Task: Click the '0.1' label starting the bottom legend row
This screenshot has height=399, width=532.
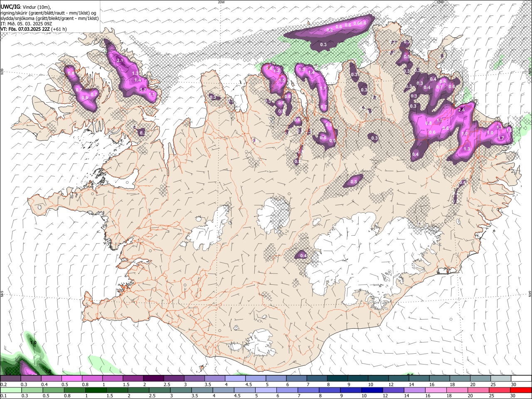Action: click(3, 396)
